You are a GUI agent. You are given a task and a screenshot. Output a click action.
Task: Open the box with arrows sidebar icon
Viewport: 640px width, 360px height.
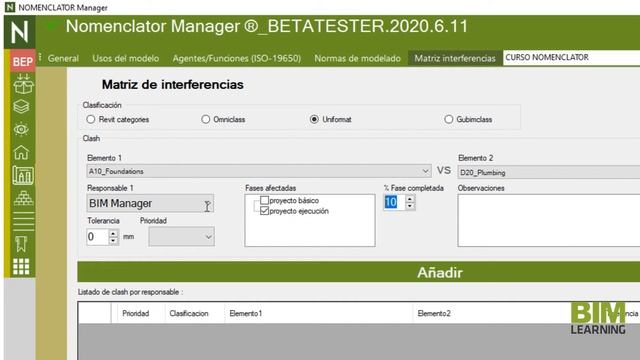[x=23, y=84]
